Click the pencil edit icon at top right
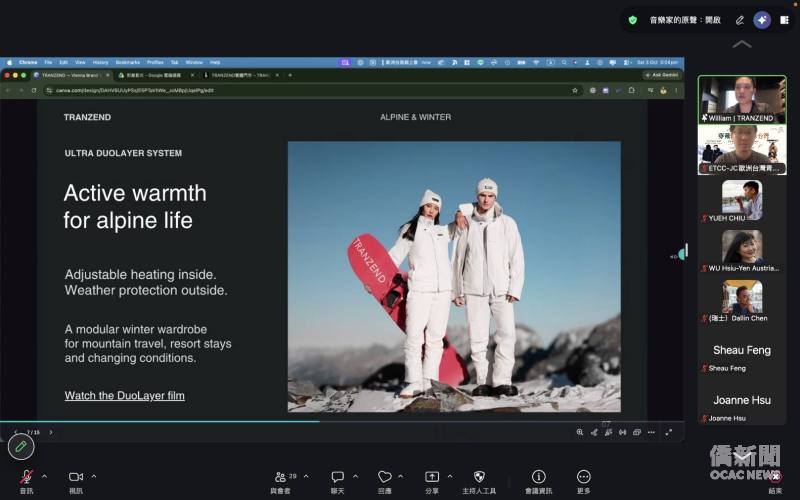 (x=739, y=20)
